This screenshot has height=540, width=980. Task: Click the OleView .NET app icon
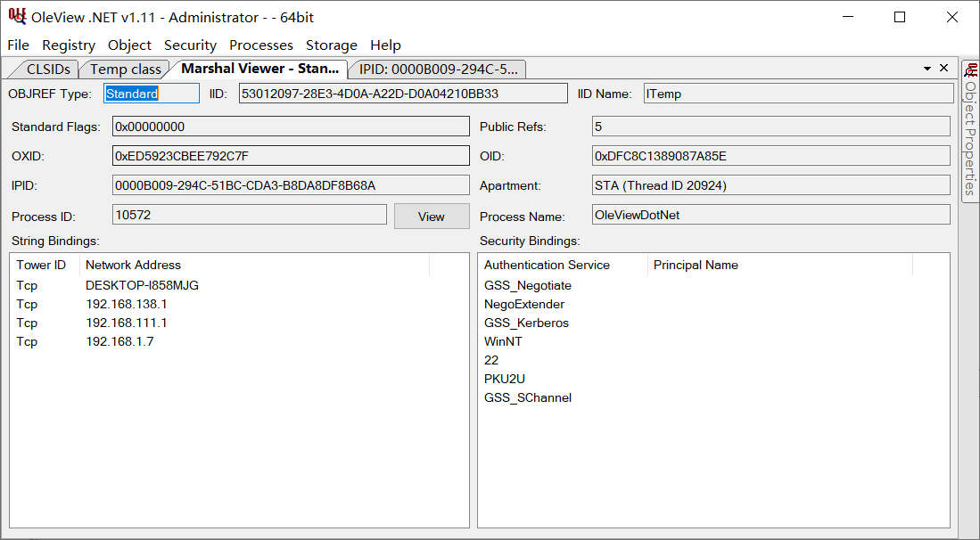click(18, 17)
